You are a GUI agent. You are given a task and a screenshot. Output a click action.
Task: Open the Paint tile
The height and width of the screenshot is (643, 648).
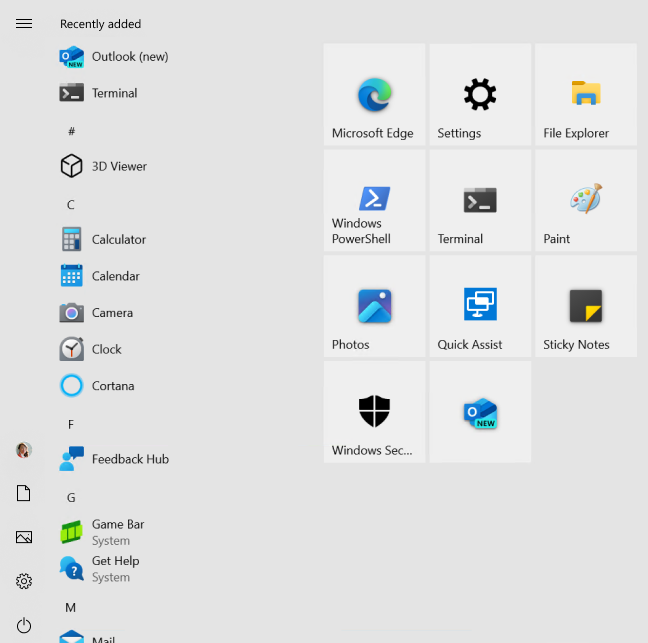click(585, 200)
